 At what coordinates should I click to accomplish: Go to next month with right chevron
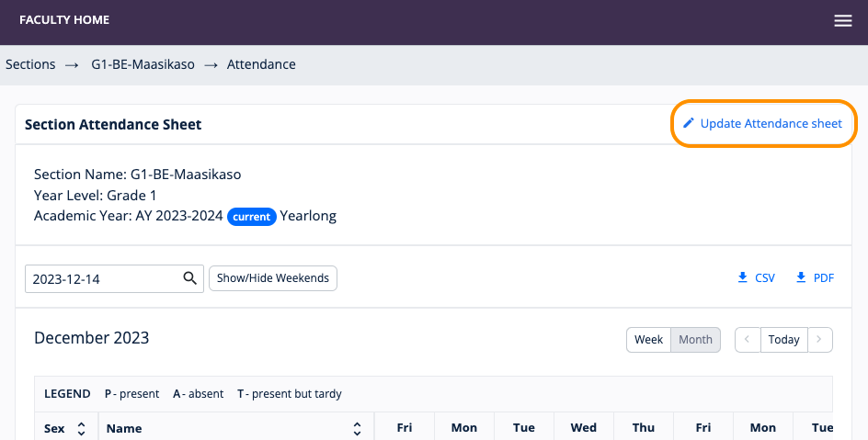819,340
